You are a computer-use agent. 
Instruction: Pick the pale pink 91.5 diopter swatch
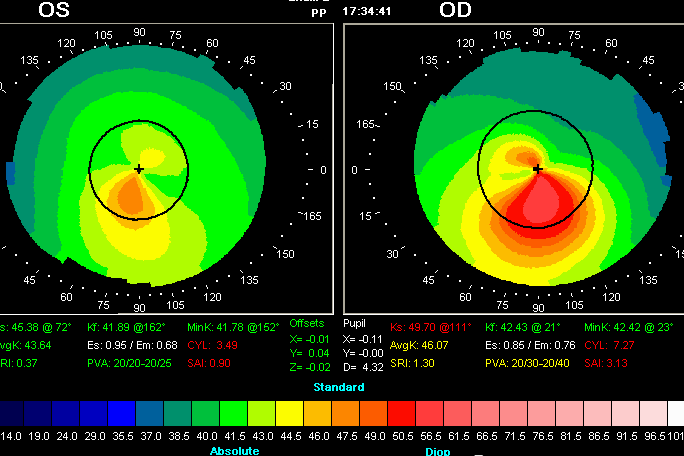point(626,413)
